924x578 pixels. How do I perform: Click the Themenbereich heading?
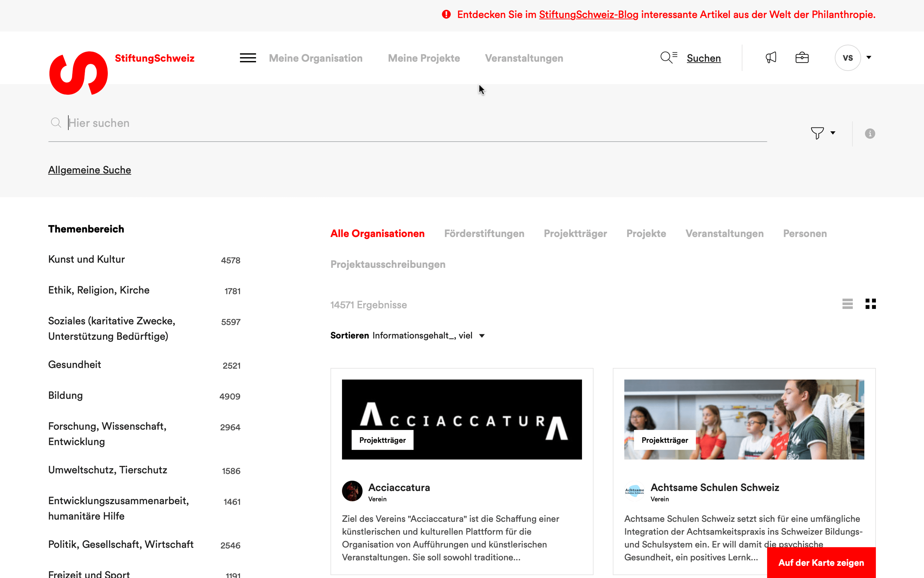point(86,229)
